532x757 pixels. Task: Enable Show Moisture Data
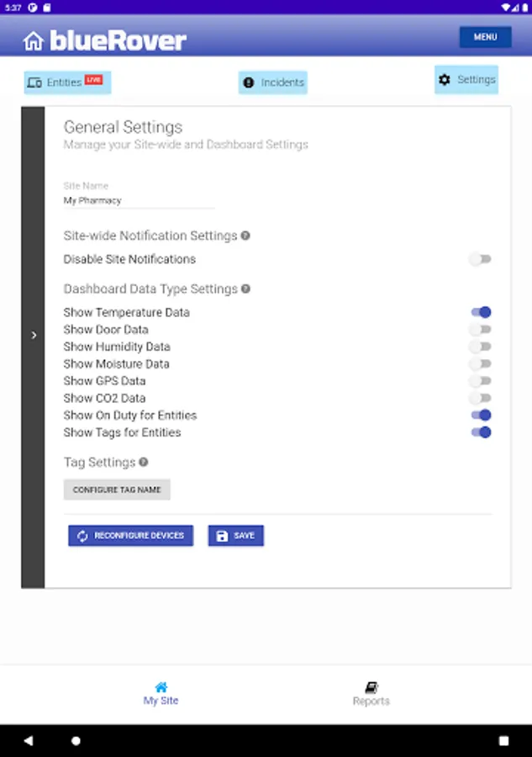pyautogui.click(x=481, y=363)
